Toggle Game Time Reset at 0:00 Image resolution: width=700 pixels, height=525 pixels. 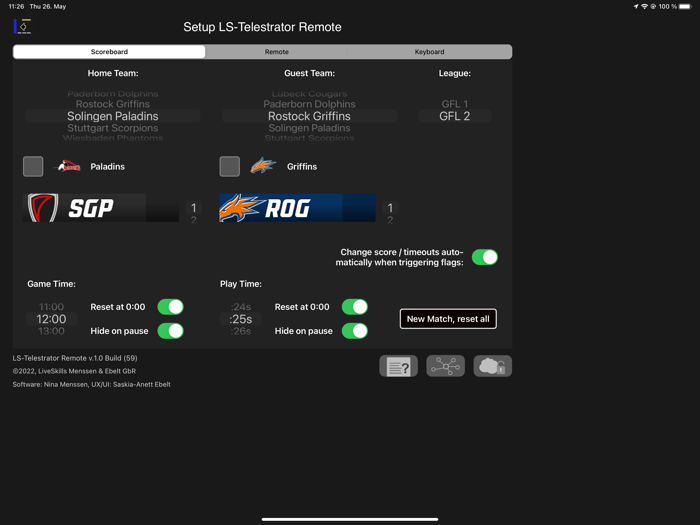click(171, 307)
